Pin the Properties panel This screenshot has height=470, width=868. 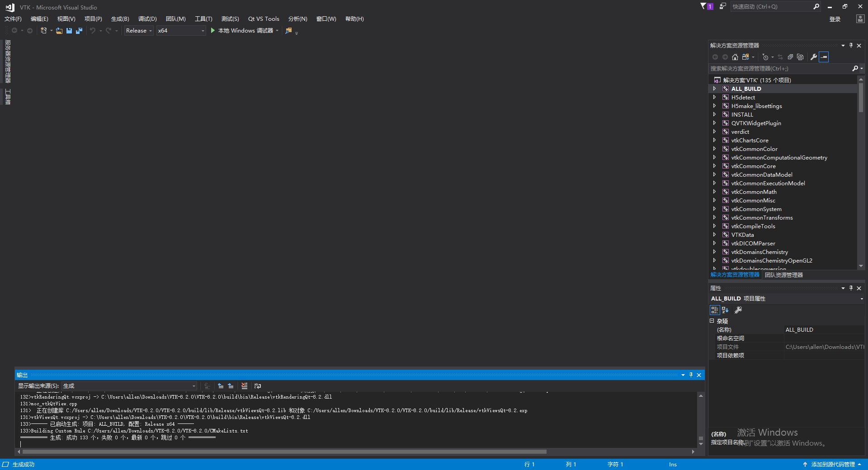[851, 288]
